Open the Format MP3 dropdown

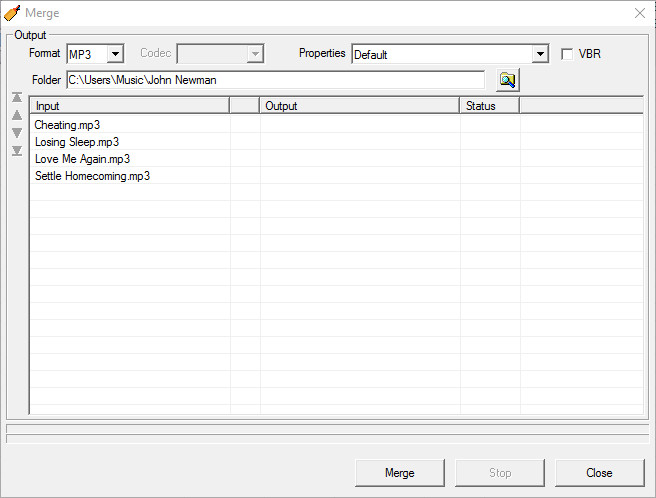click(x=115, y=54)
